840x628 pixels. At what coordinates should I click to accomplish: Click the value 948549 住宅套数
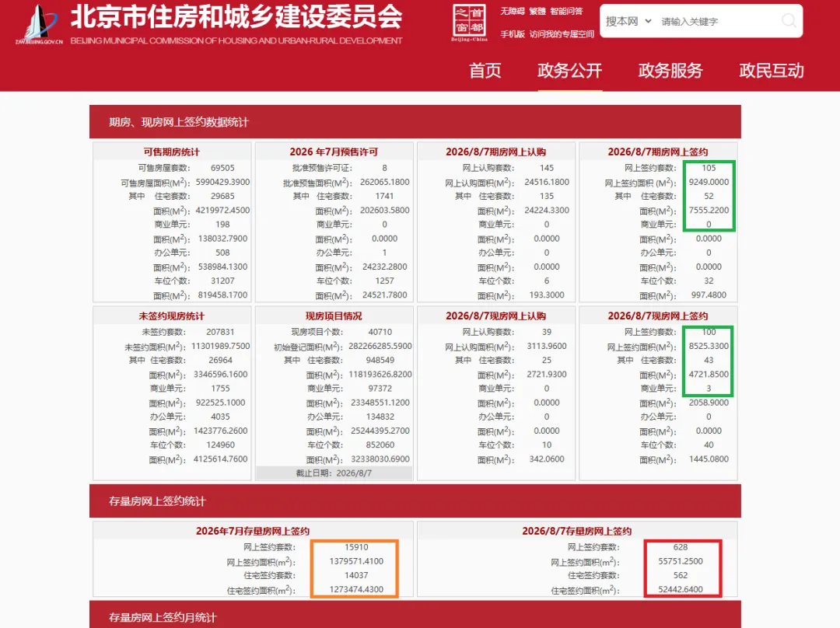[x=380, y=361]
